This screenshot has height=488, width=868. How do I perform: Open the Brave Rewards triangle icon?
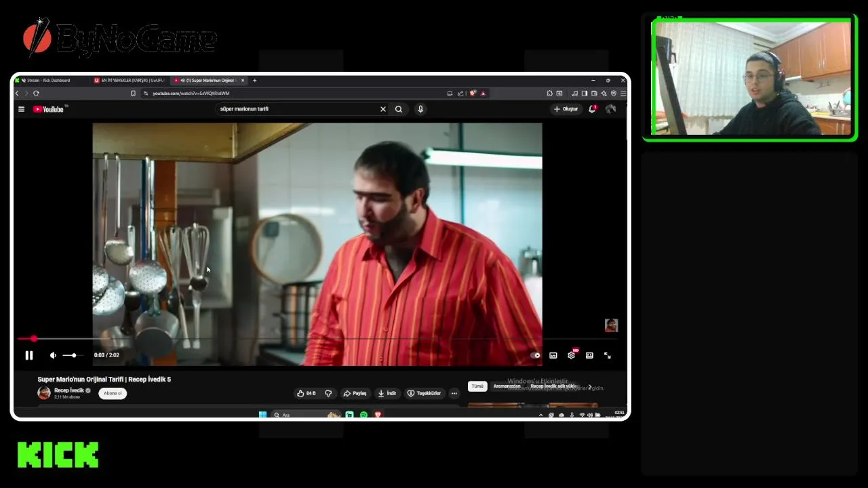point(483,94)
